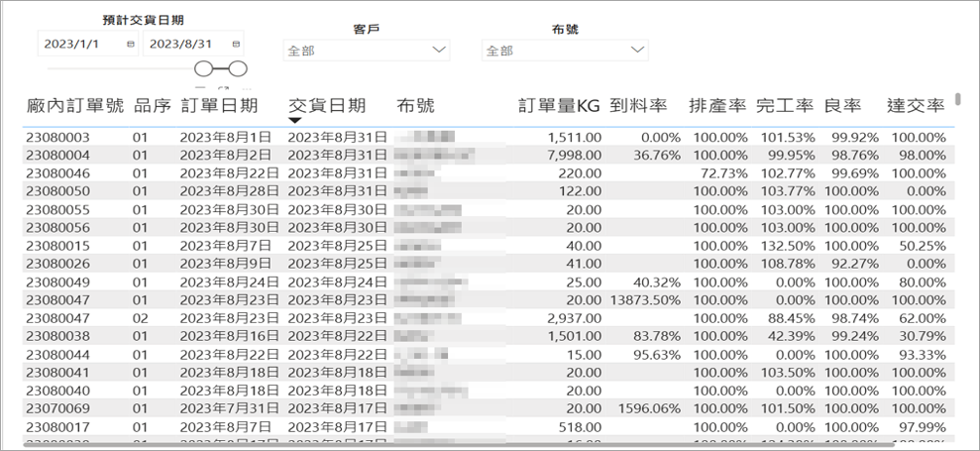The height and width of the screenshot is (451, 980).
Task: Click the 92.27% 良率 value
Action: click(x=855, y=264)
